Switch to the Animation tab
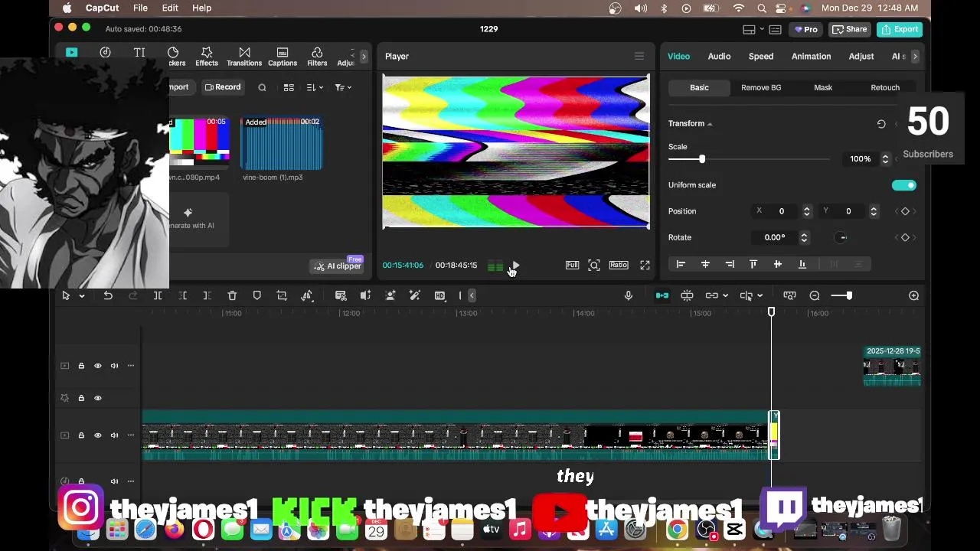This screenshot has width=980, height=551. coord(811,57)
